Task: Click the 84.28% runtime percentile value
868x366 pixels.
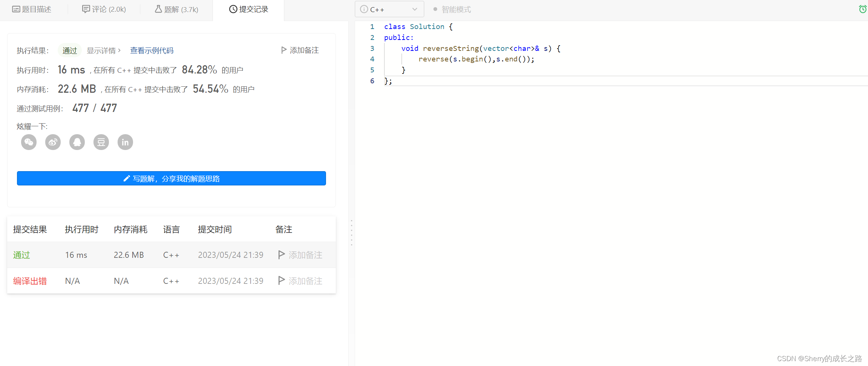Action: point(199,70)
